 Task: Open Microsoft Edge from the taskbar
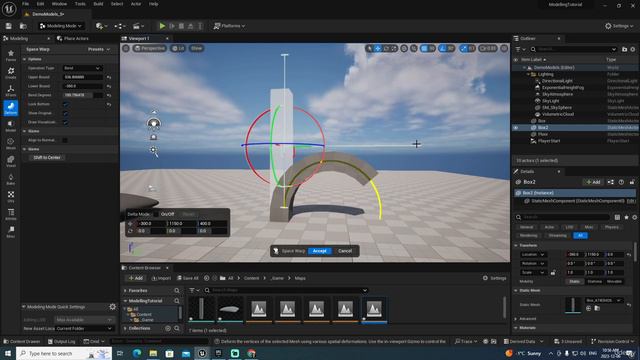pyautogui.click(x=137, y=353)
